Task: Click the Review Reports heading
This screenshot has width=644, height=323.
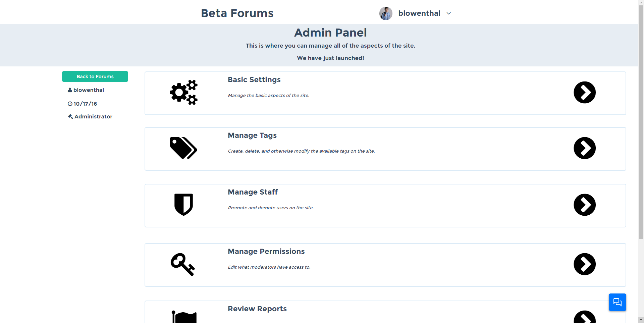Action: 257,309
